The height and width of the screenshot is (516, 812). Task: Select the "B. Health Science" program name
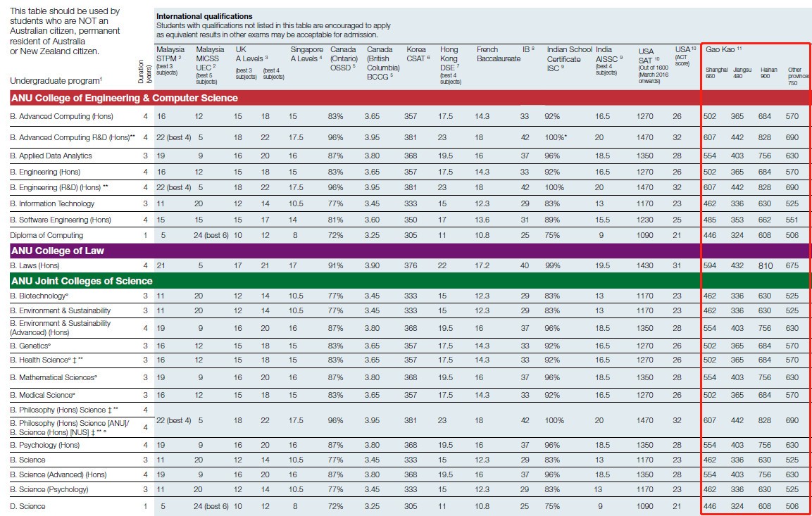[47, 360]
